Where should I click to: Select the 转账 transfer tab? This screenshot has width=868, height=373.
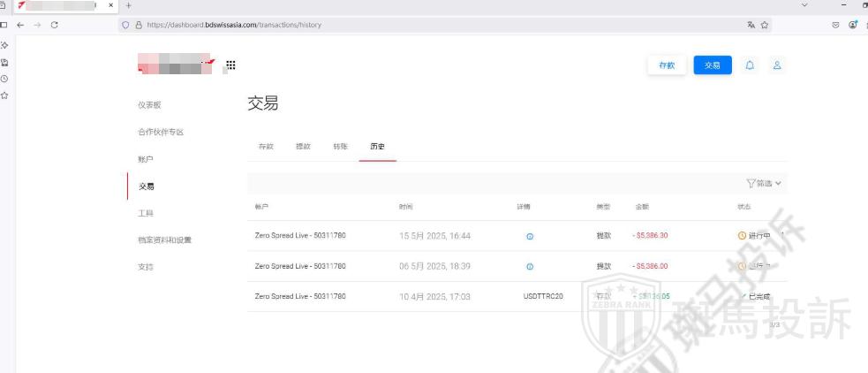[340, 147]
